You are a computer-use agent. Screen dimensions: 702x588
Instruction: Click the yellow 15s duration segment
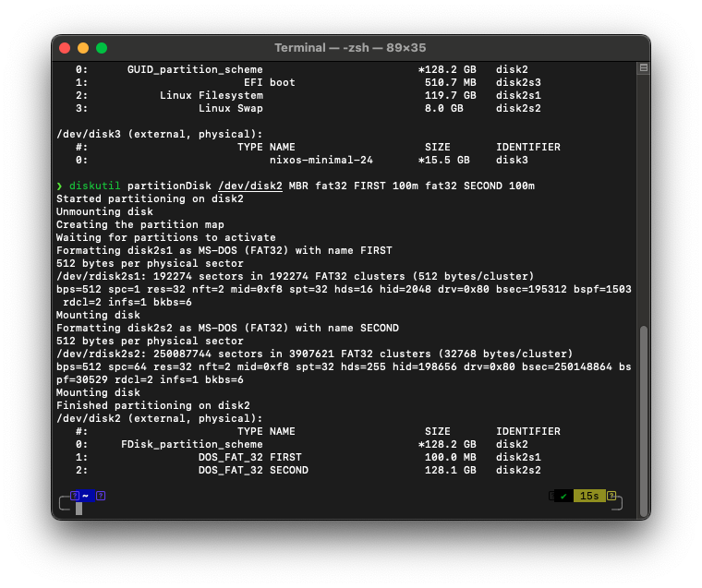pos(589,496)
